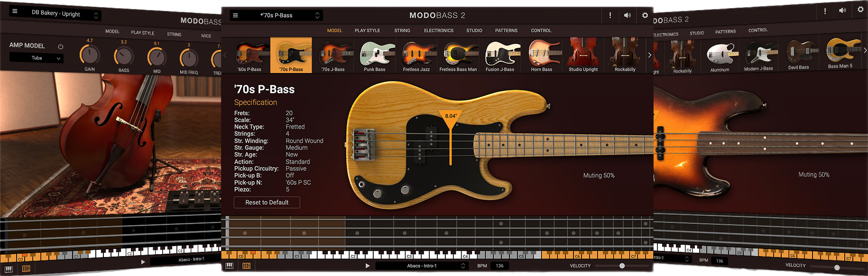Open the PLAY STYLE tab in center window
868x276 pixels.
point(367,30)
